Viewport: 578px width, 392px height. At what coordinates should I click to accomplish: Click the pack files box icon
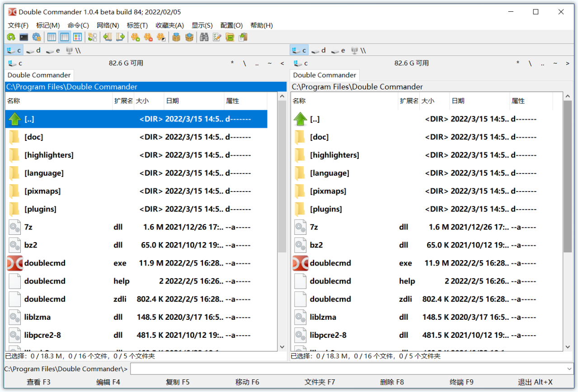pos(176,37)
